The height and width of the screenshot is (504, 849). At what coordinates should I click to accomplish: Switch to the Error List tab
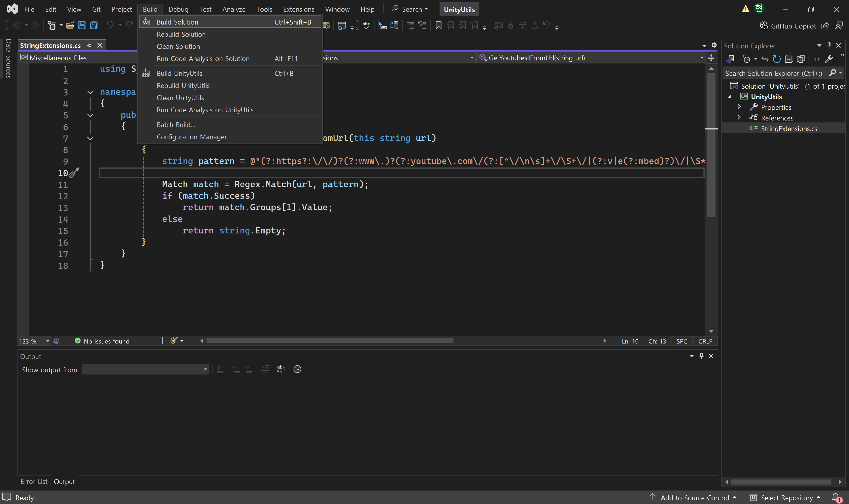pyautogui.click(x=34, y=482)
